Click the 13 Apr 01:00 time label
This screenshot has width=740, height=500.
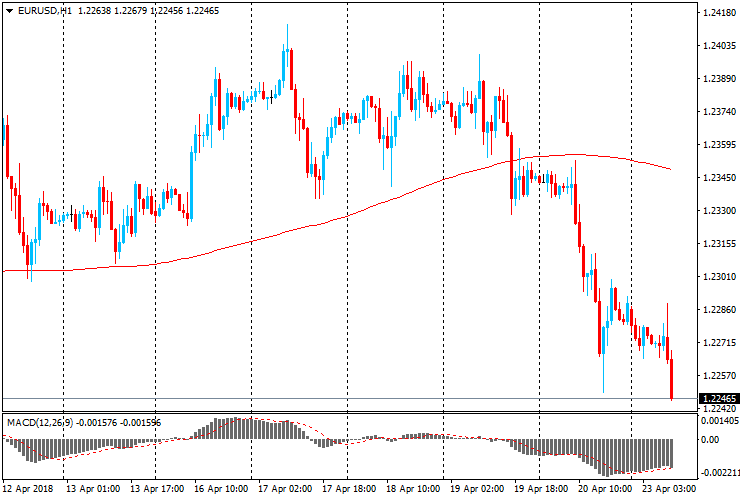pos(93,489)
